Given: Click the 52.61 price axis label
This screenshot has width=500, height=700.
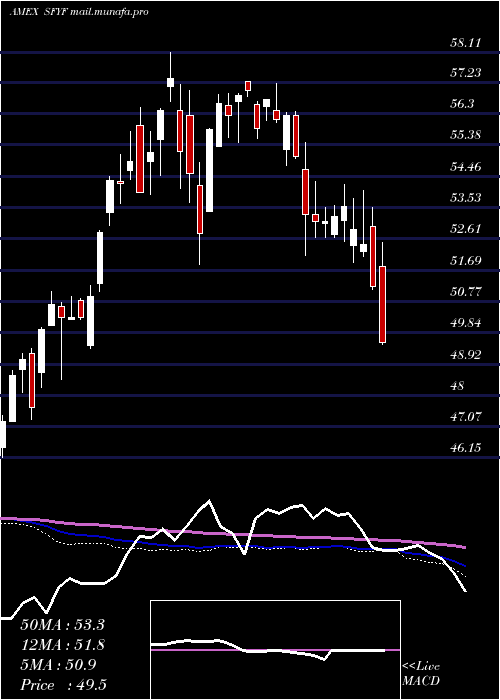Looking at the screenshot, I should pyautogui.click(x=465, y=229).
